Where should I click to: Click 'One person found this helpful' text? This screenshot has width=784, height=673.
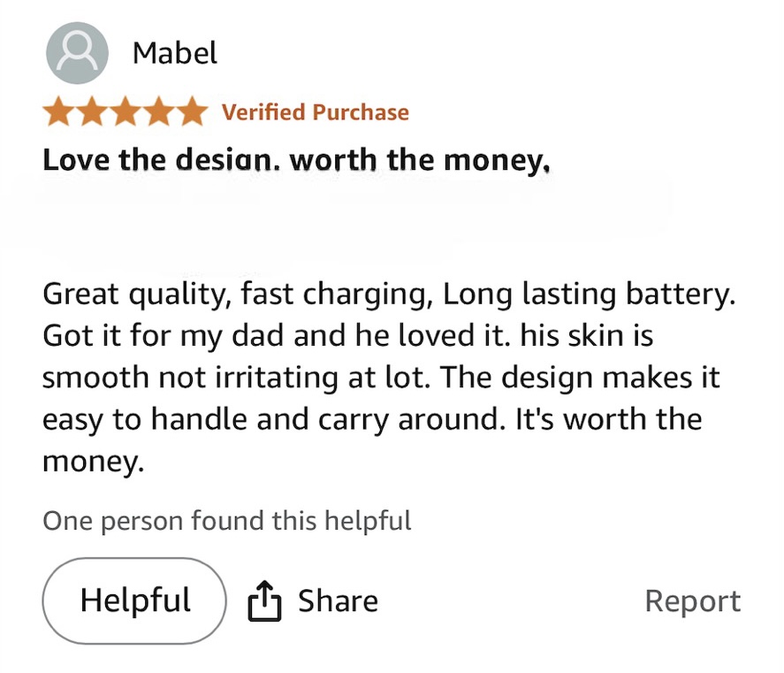coord(227,520)
